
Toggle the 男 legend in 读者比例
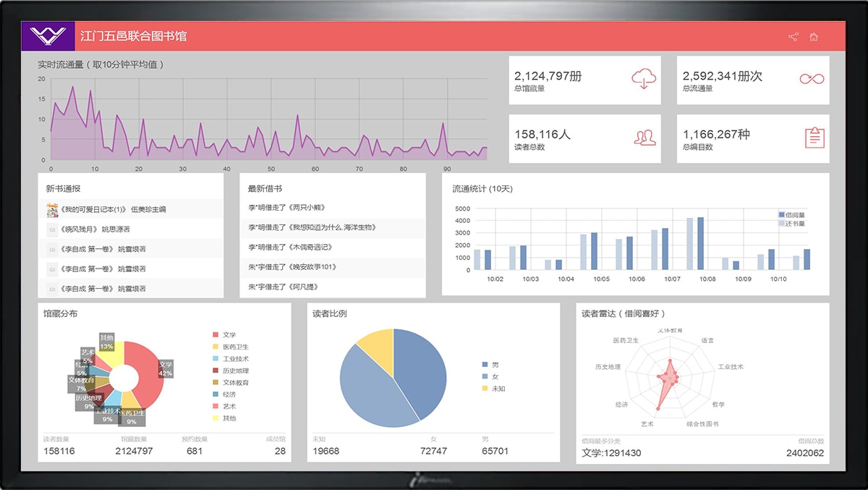pyautogui.click(x=490, y=365)
